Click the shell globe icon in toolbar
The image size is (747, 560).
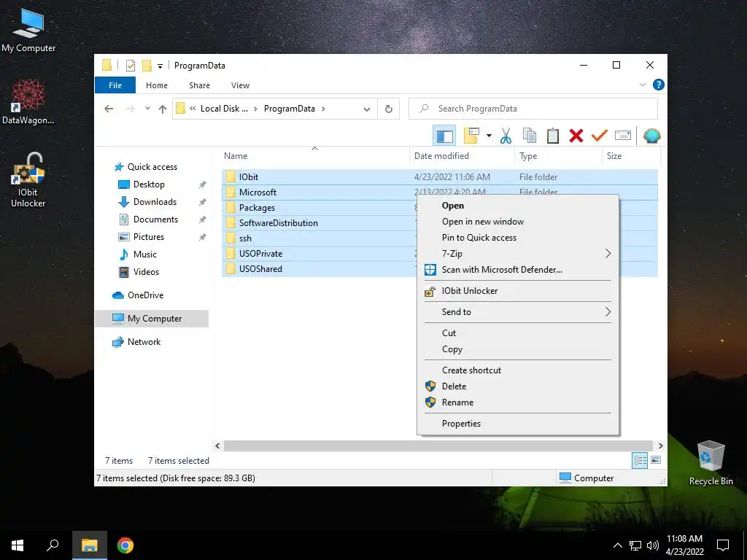pos(651,136)
